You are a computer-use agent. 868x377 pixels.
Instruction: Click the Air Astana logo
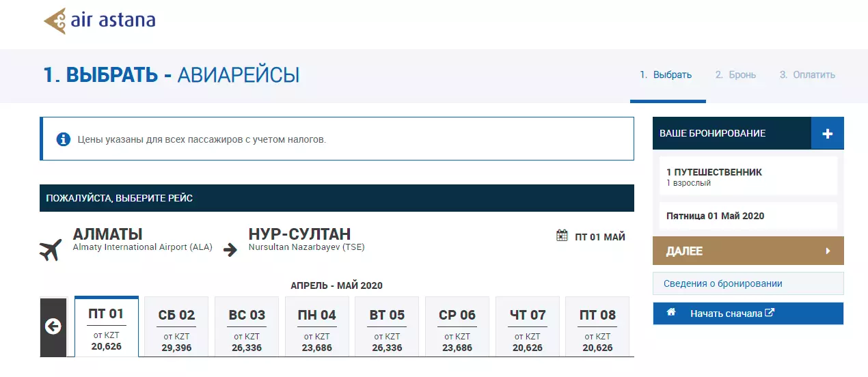(x=100, y=21)
